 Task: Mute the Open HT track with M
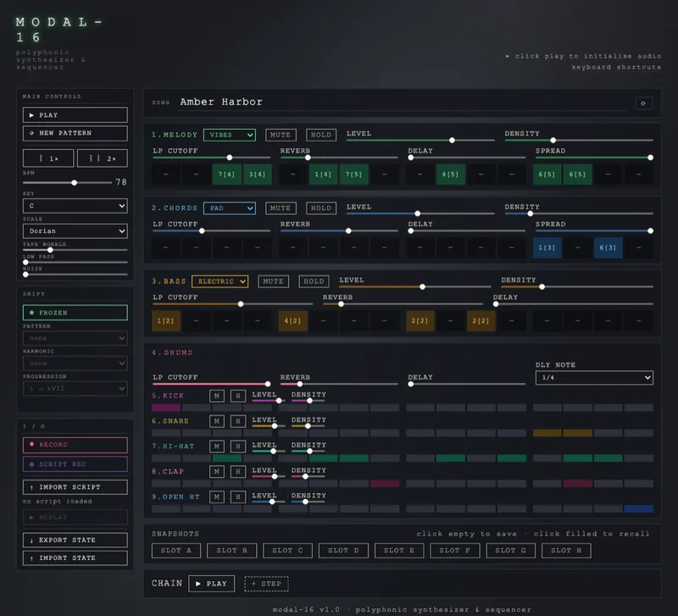[217, 497]
